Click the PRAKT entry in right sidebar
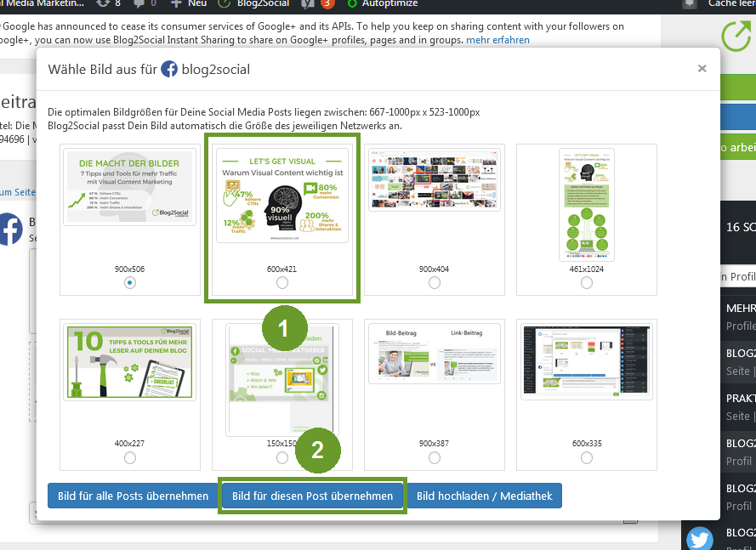 tap(741, 398)
